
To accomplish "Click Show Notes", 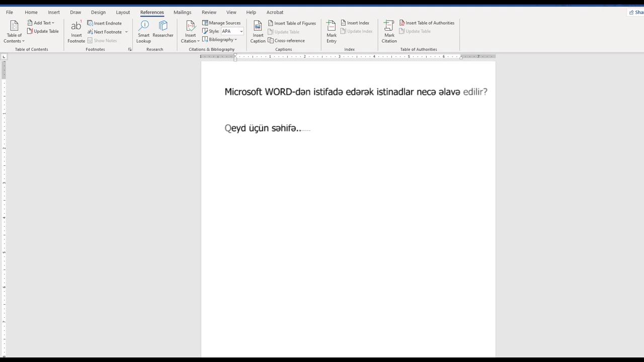I will tap(102, 40).
